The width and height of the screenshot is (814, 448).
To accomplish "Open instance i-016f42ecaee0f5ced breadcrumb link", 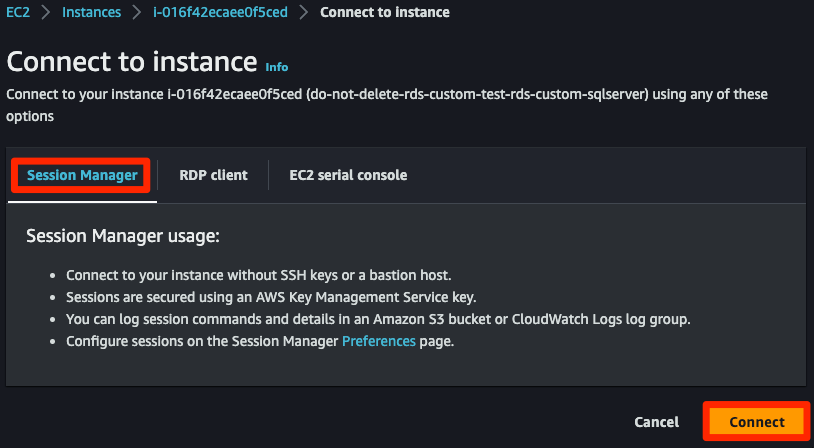I will (222, 12).
